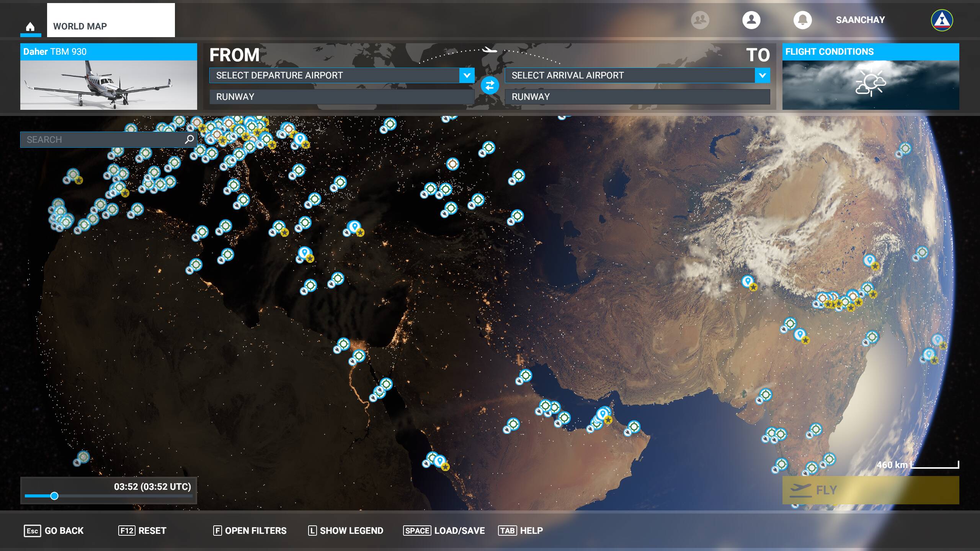Click Help in the bottom bar
980x551 pixels.
click(x=521, y=531)
